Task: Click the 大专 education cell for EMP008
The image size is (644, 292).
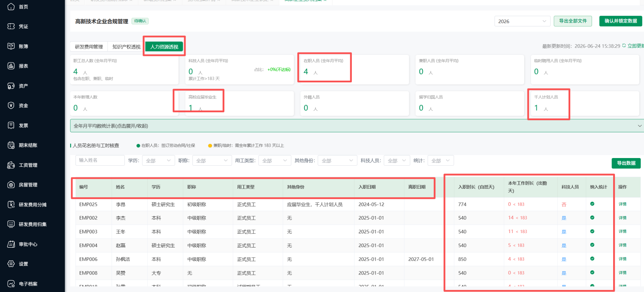Action: [156, 273]
